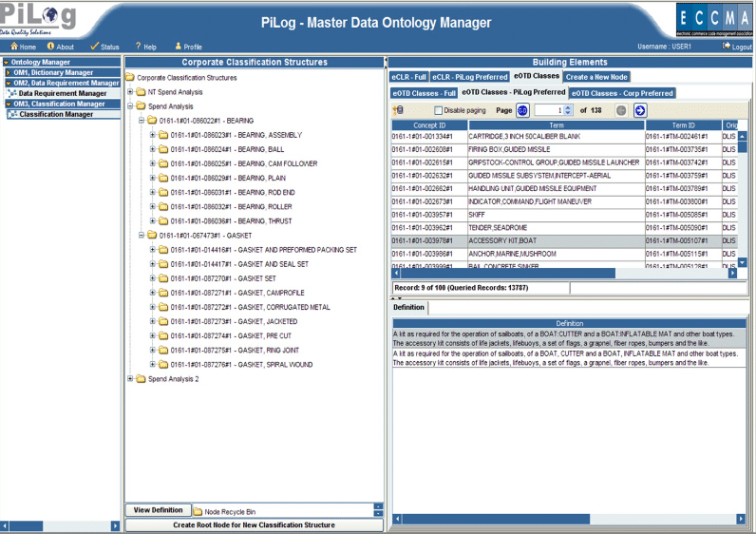Select GASKET, CORRUGATED METAL tree item

pos(250,307)
